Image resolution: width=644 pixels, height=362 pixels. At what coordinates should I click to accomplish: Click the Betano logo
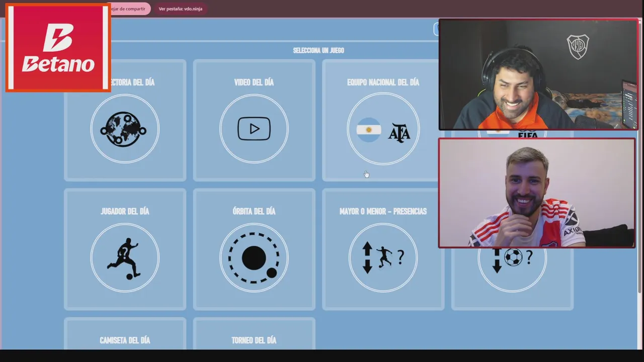pyautogui.click(x=58, y=48)
